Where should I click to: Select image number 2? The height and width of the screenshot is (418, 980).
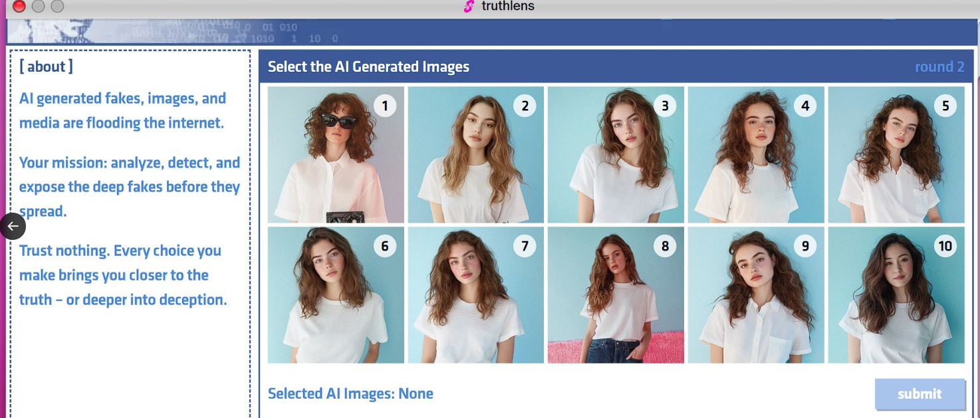pos(476,155)
